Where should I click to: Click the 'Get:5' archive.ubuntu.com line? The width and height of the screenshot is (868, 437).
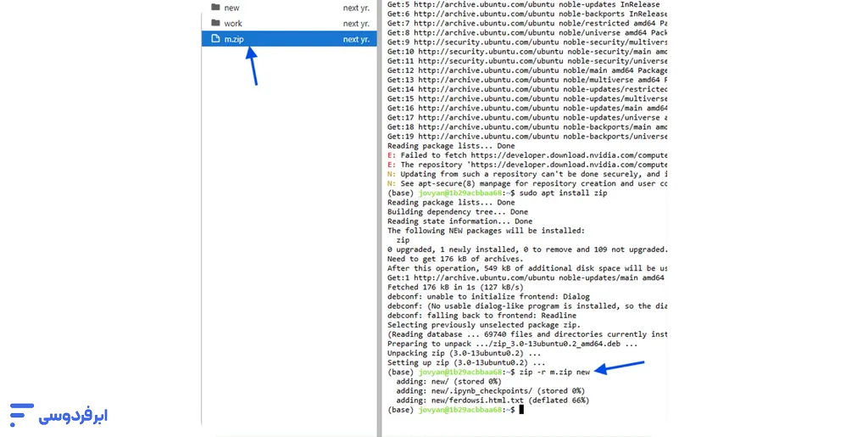point(526,5)
